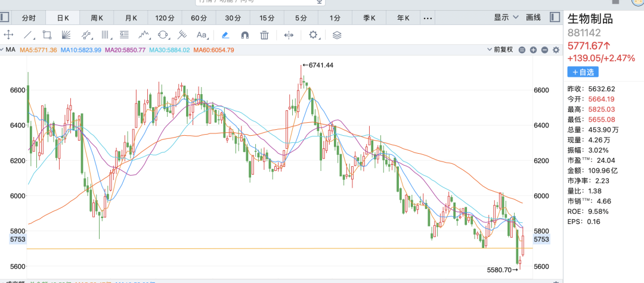The height and width of the screenshot is (283, 644).
Task: Click the MA20:5850.77 label
Action: pos(125,50)
